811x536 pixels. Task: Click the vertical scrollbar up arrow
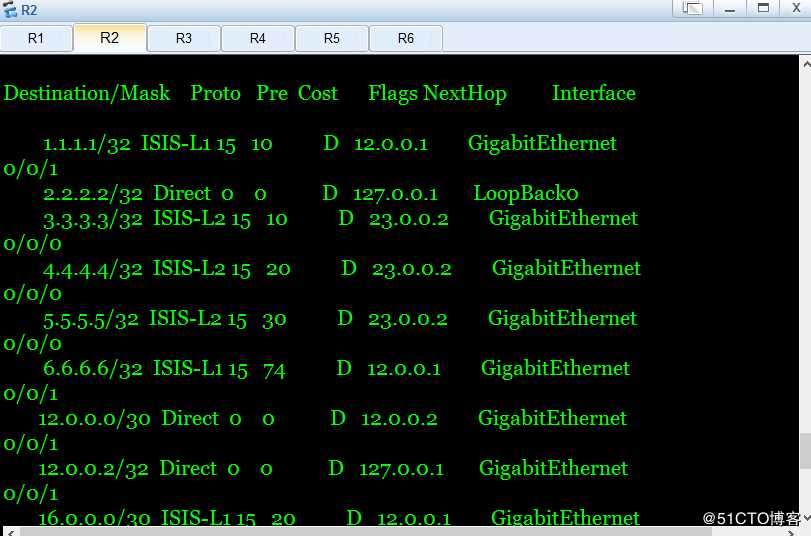(806, 64)
